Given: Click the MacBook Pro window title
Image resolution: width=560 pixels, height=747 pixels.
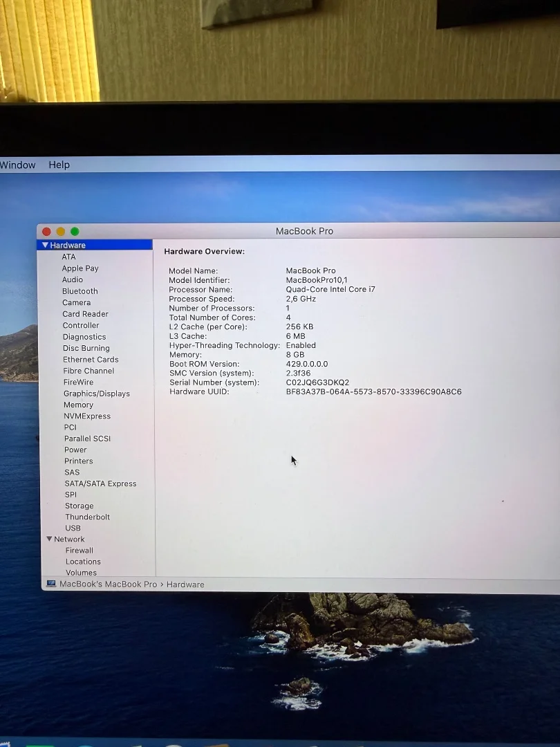Looking at the screenshot, I should [x=305, y=231].
